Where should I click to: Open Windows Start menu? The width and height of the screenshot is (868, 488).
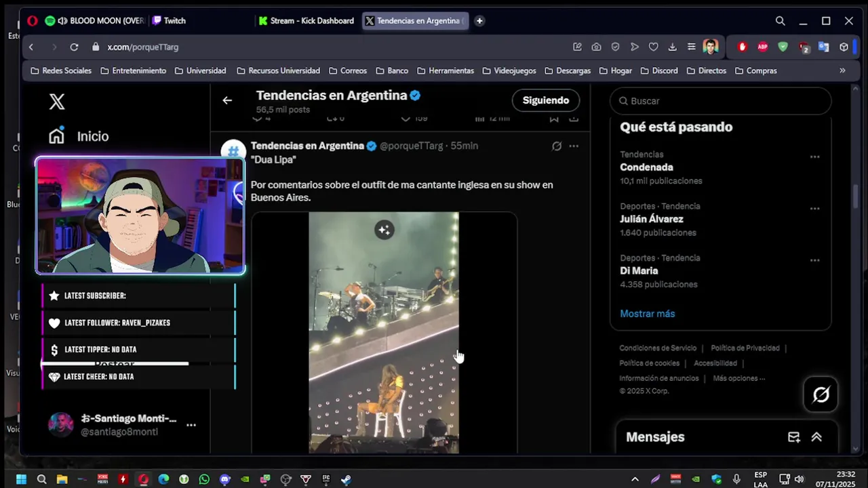pos(21,479)
